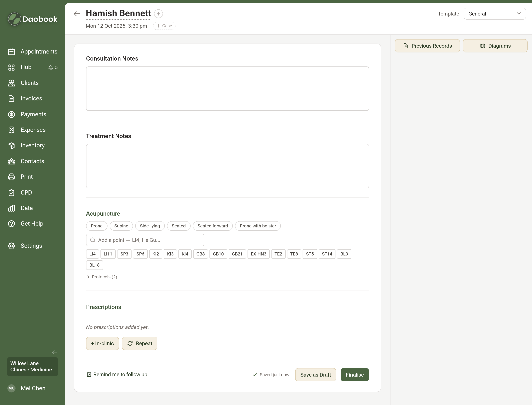Select the Supine position chip

121,226
